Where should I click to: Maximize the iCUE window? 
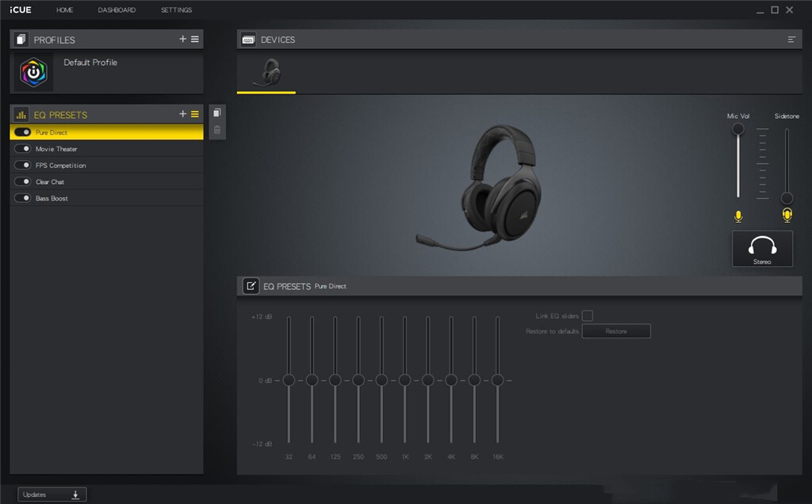tap(775, 10)
